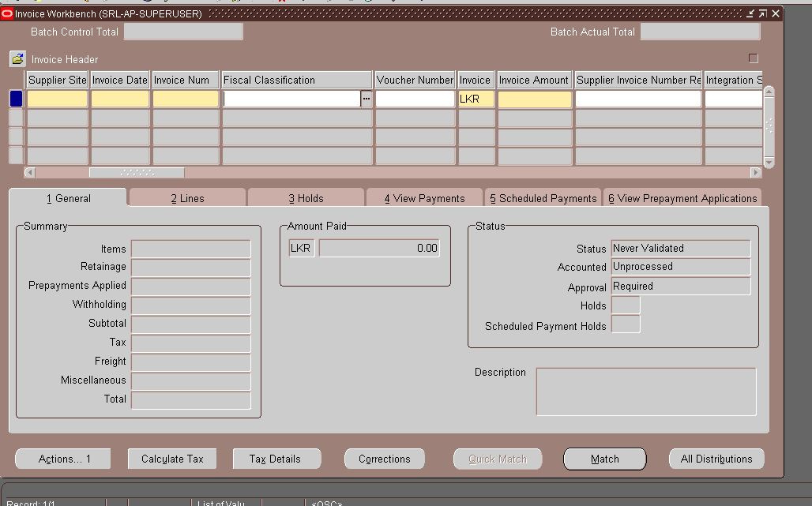Click the Actions... 1 button

point(64,459)
